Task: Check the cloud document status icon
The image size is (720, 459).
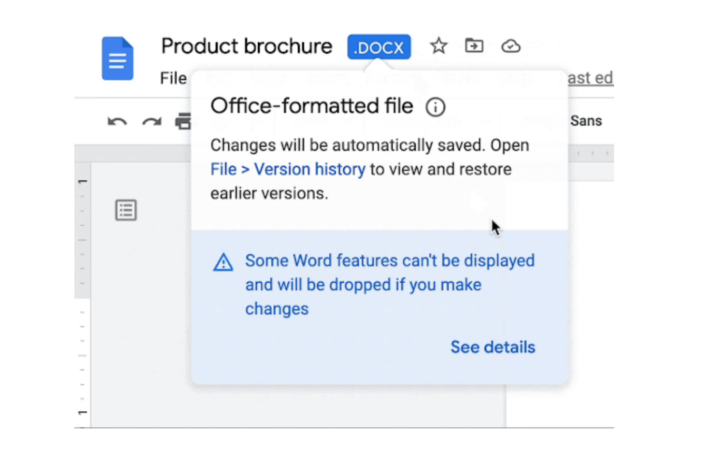Action: click(x=510, y=46)
